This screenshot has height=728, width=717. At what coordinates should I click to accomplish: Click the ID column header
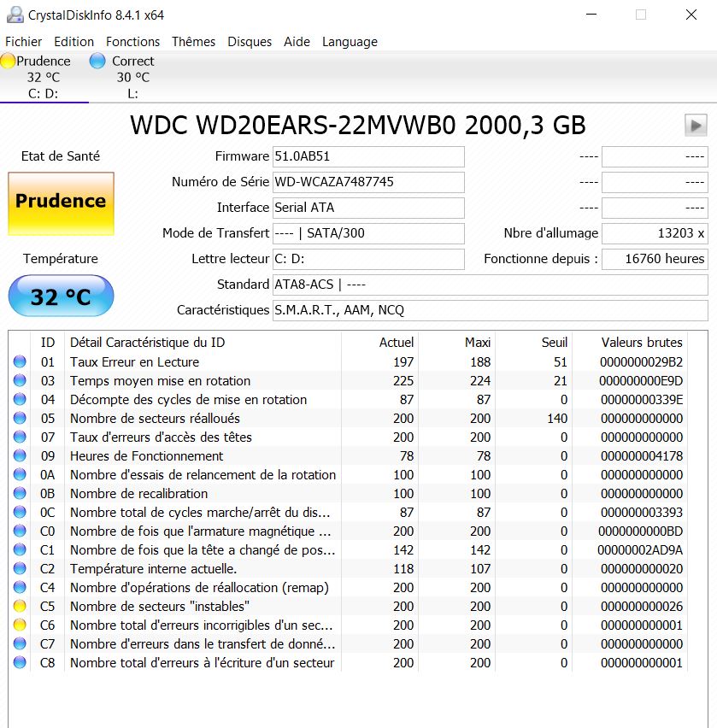click(x=47, y=343)
